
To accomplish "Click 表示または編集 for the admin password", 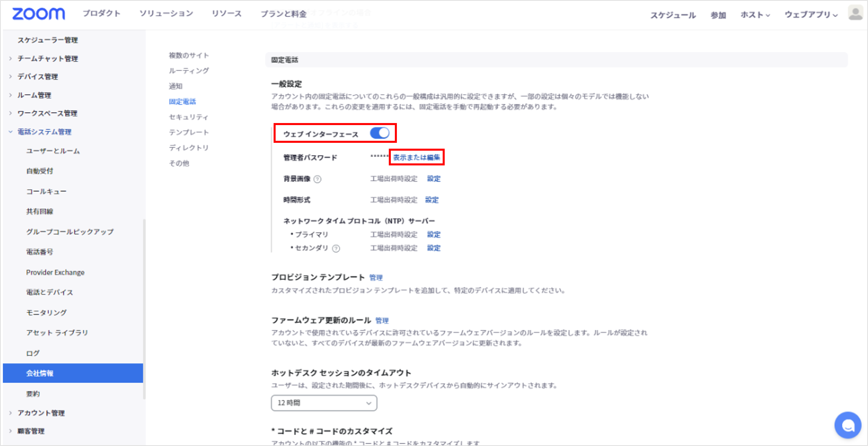I will [416, 157].
